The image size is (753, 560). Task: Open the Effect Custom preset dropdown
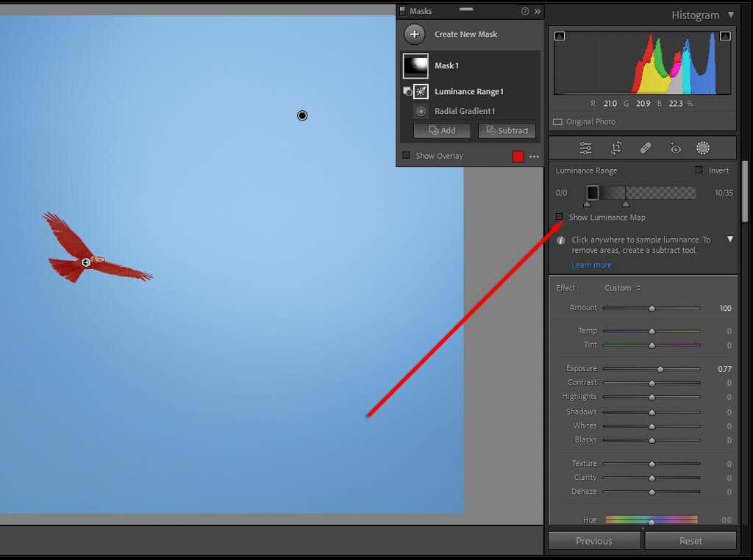click(x=622, y=288)
